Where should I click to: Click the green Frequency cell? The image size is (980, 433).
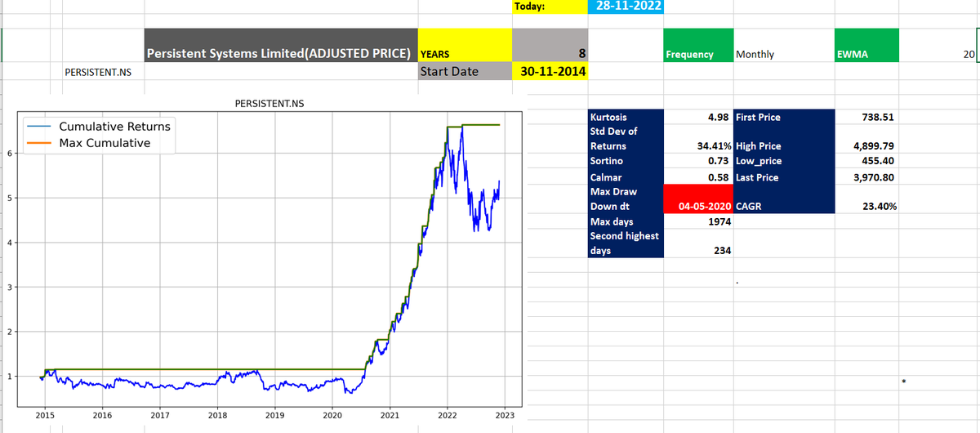click(x=698, y=46)
